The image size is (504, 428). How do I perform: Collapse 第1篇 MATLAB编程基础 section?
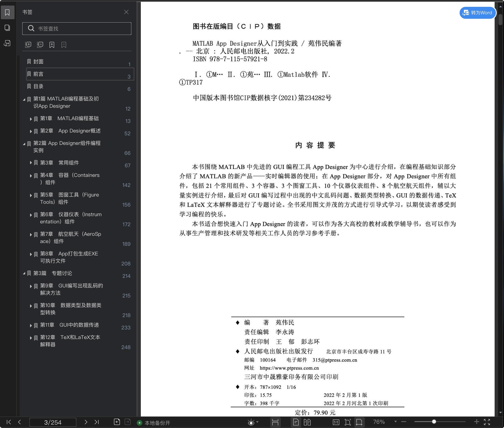coord(24,99)
